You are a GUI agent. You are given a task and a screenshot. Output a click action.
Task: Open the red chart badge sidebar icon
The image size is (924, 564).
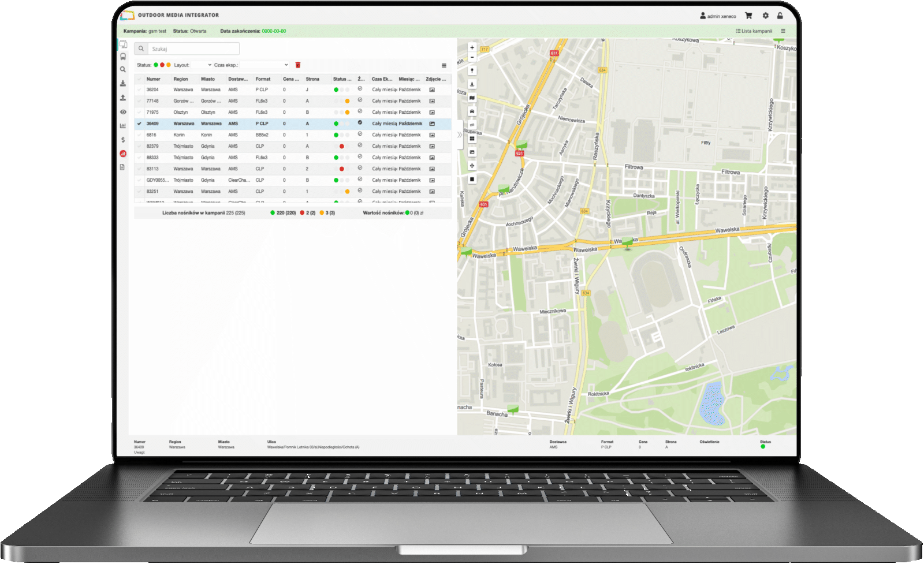[x=123, y=154]
